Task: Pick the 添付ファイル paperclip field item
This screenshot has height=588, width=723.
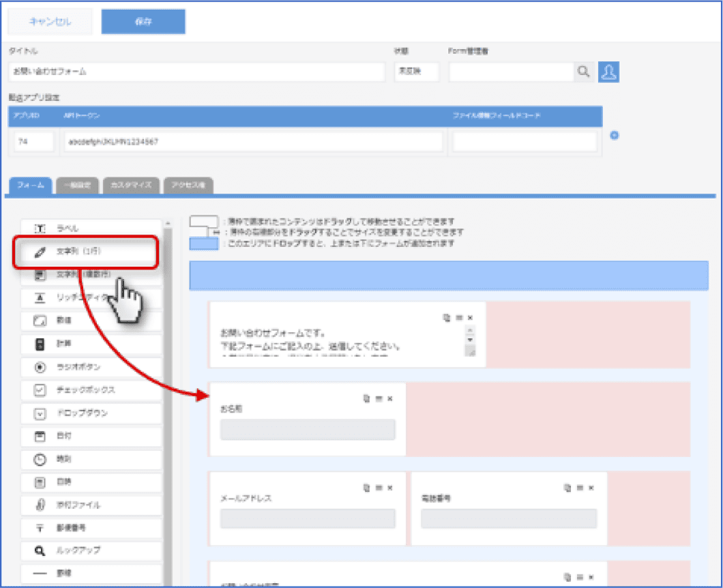Action: [x=91, y=505]
